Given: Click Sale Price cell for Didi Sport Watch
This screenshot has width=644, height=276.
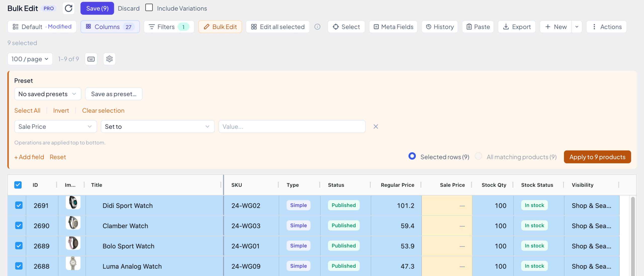Looking at the screenshot, I should (447, 206).
